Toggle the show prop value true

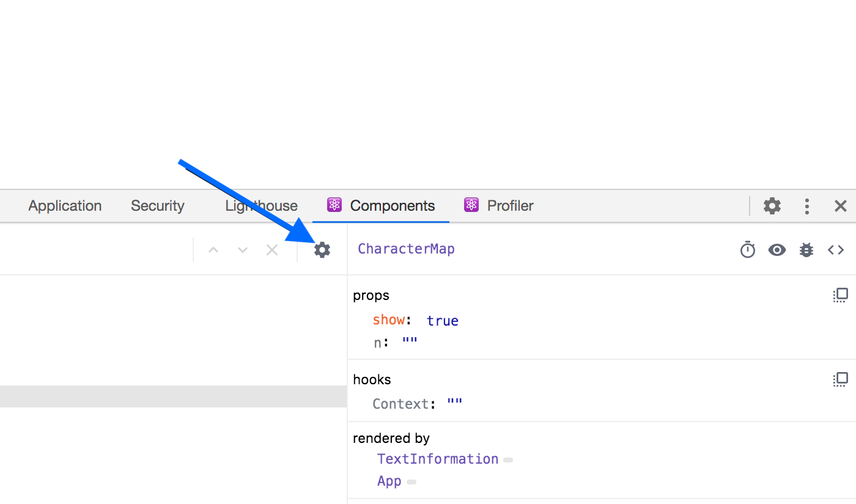click(443, 321)
